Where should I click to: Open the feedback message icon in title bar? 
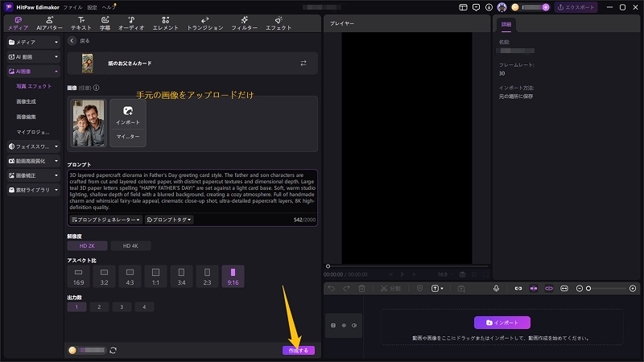coord(476,7)
